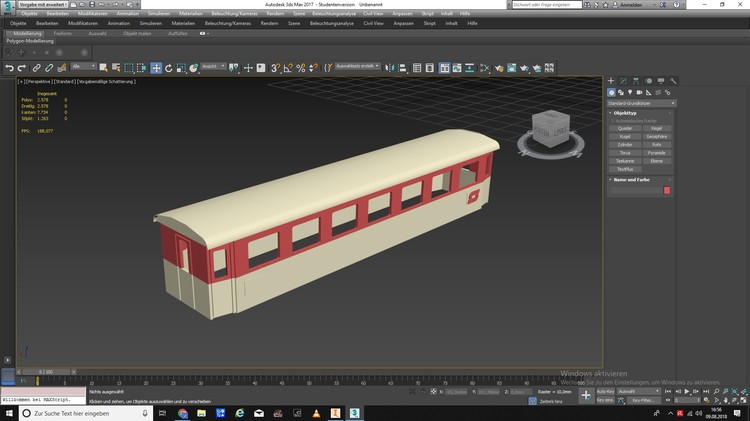Viewport: 750px width, 421px height.
Task: Open the Standard-Grundkörper dropdown
Action: click(641, 103)
